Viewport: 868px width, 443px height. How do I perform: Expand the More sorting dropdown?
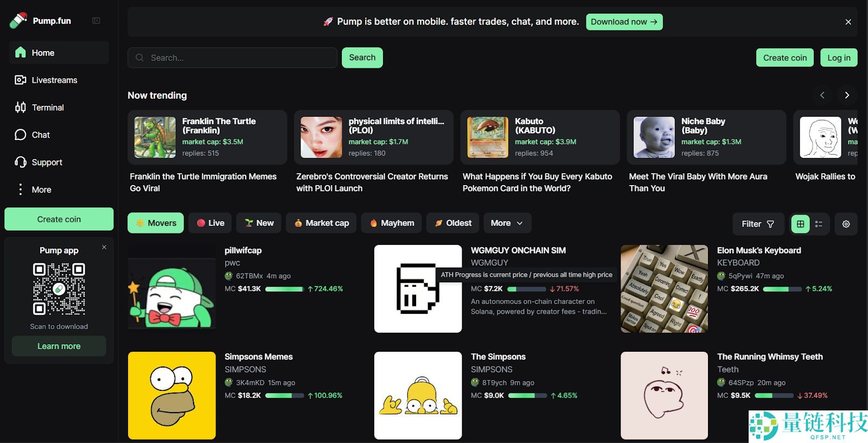(507, 223)
